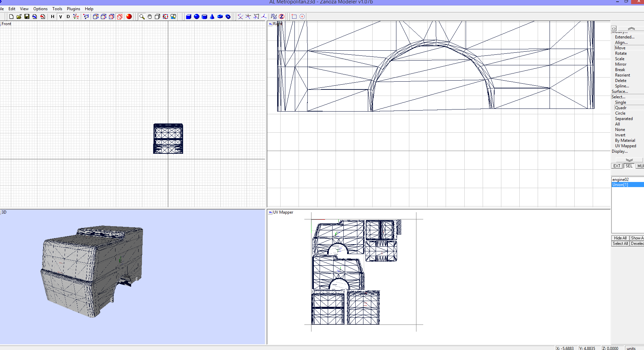The width and height of the screenshot is (644, 350).
Task: Open an existing model file
Action: [19, 16]
